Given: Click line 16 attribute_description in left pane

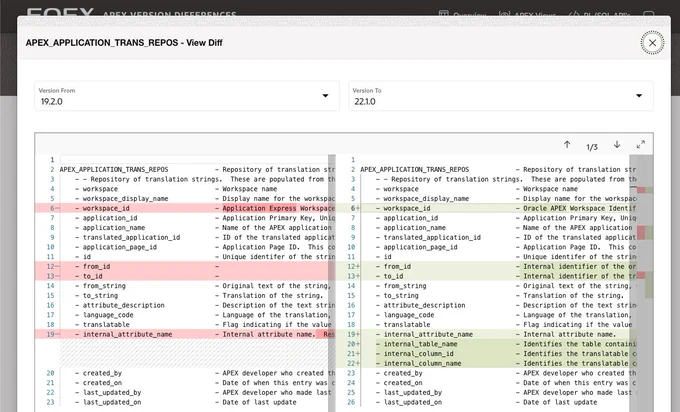Looking at the screenshot, I should click(x=185, y=305).
